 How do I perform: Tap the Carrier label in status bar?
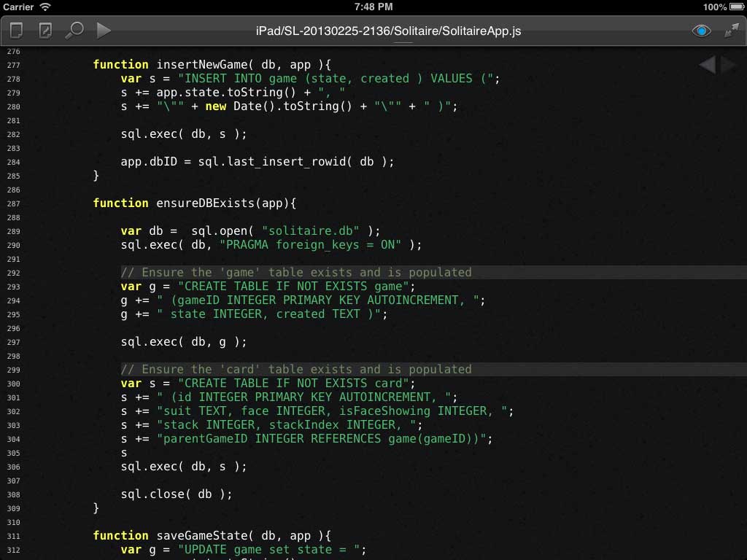(18, 7)
